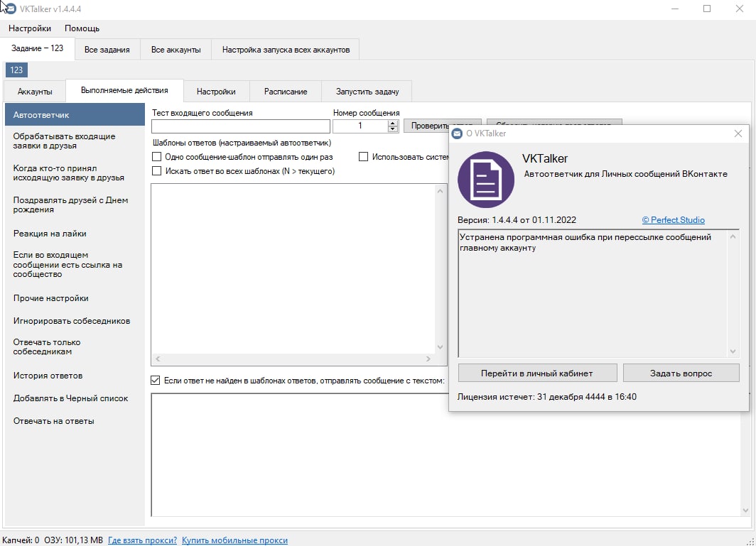This screenshot has width=756, height=546.
Task: Open the Расписание tab
Action: (286, 92)
